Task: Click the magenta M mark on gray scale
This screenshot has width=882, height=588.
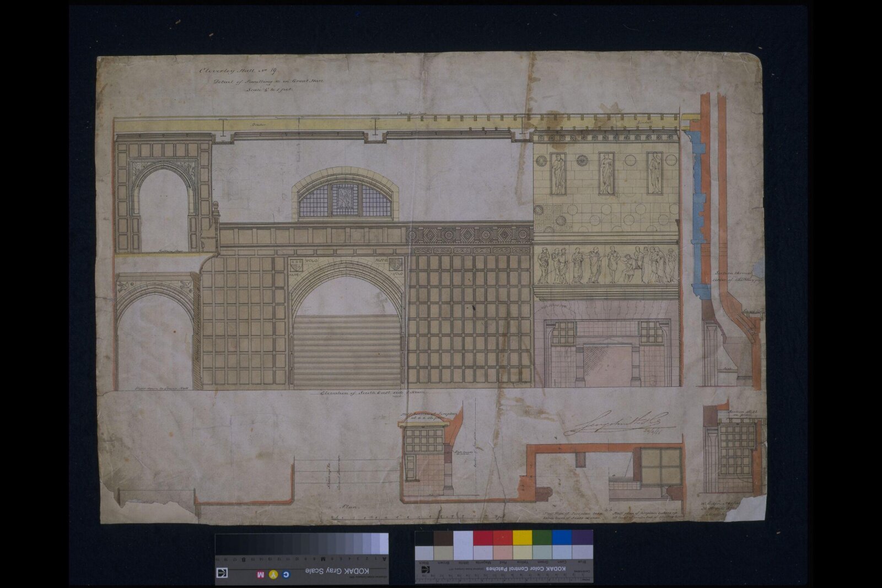Action: click(x=260, y=575)
